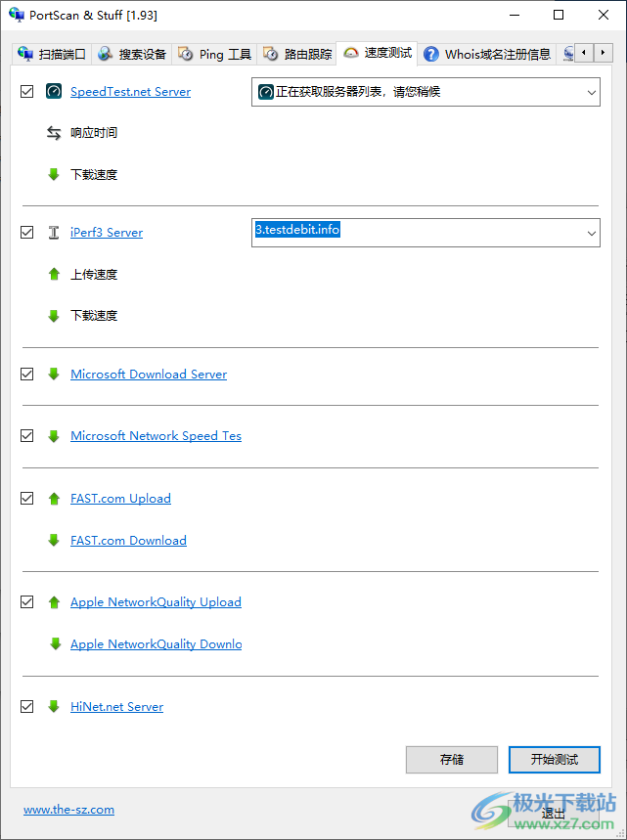
Task: Click the Apple NetworkQuality Upload arrow icon
Action: [x=54, y=602]
